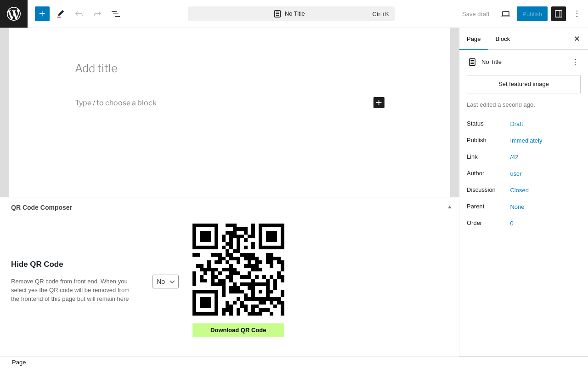Image resolution: width=588 pixels, height=368 pixels.
Task: Change Immediately publish date
Action: [526, 140]
